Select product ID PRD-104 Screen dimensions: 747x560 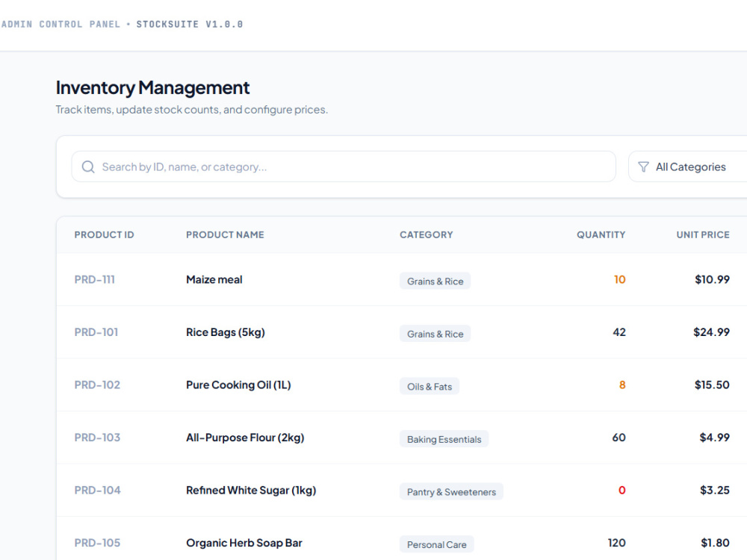pos(97,491)
